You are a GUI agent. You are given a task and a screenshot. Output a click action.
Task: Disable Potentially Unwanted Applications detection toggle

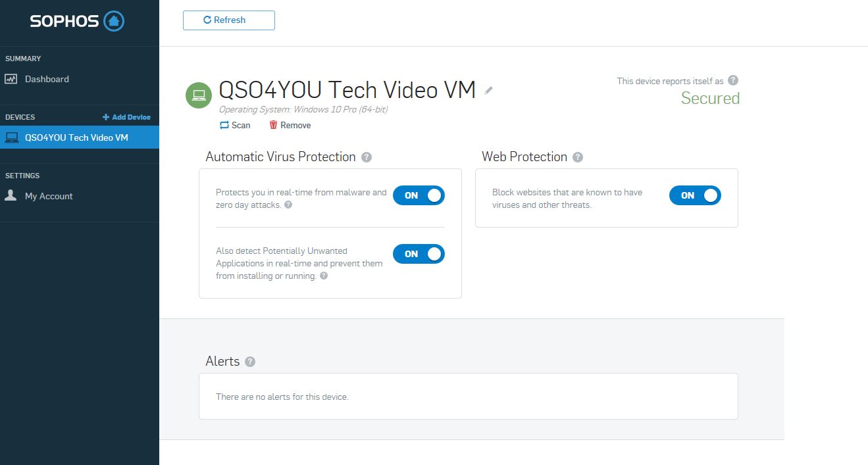[419, 254]
